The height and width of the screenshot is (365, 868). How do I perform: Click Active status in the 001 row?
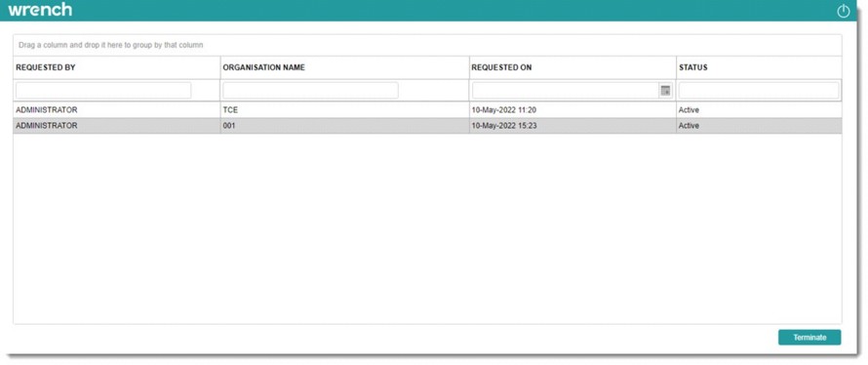click(x=689, y=126)
